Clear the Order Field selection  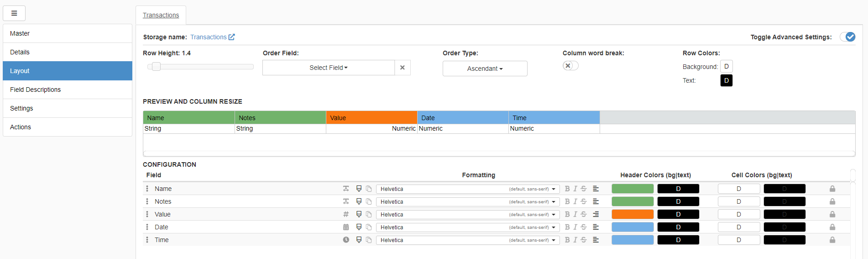(x=403, y=68)
